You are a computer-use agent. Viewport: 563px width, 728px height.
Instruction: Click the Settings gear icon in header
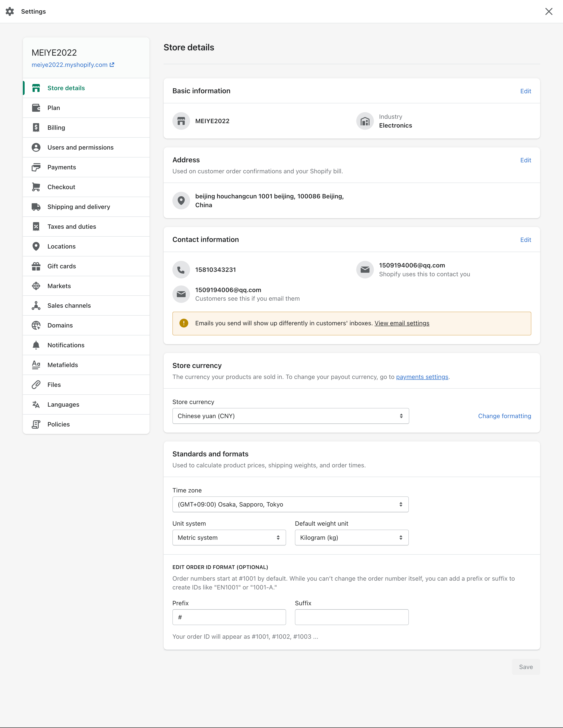pyautogui.click(x=10, y=11)
